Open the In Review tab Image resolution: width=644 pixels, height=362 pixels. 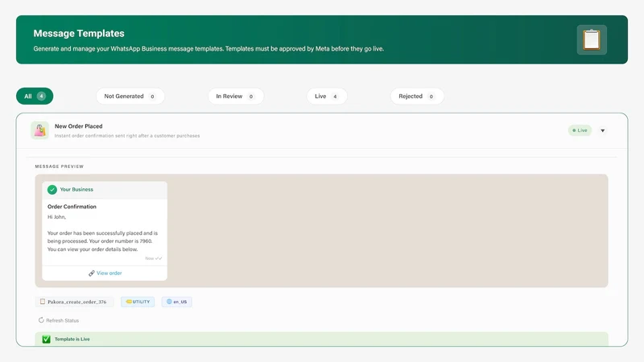236,96
